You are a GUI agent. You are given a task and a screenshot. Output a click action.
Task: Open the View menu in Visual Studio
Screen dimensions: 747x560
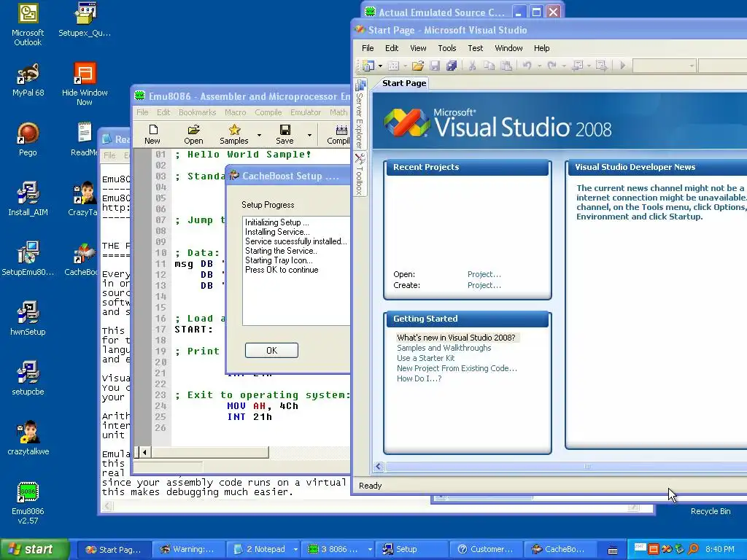tap(418, 48)
